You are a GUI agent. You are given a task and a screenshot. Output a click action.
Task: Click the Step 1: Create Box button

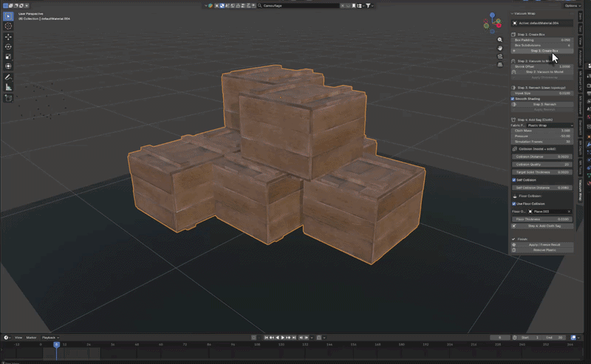pyautogui.click(x=542, y=51)
